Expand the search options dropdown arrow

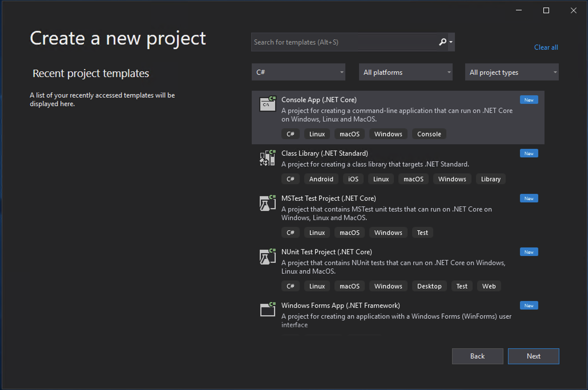pos(451,42)
